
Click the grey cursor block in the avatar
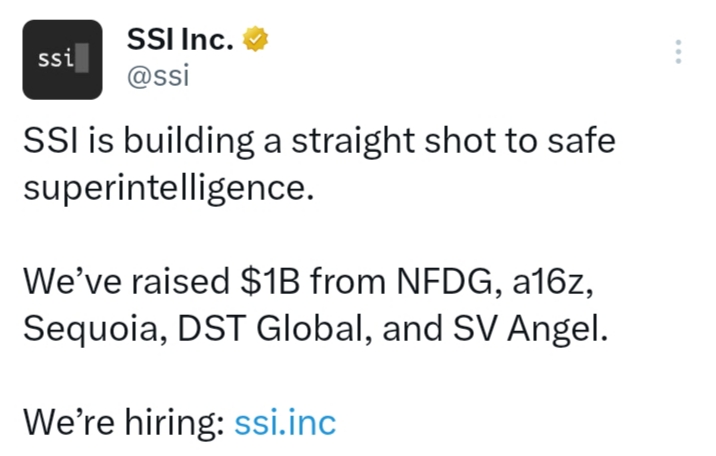pos(82,60)
